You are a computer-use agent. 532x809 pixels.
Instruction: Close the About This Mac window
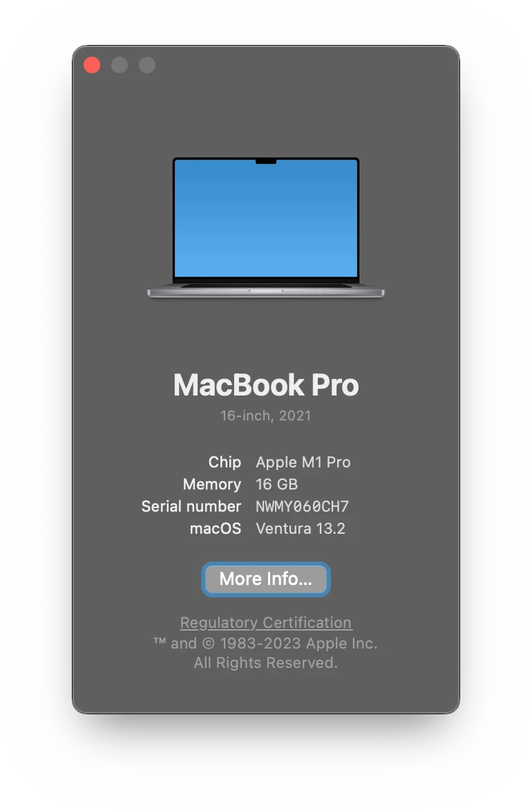point(92,65)
